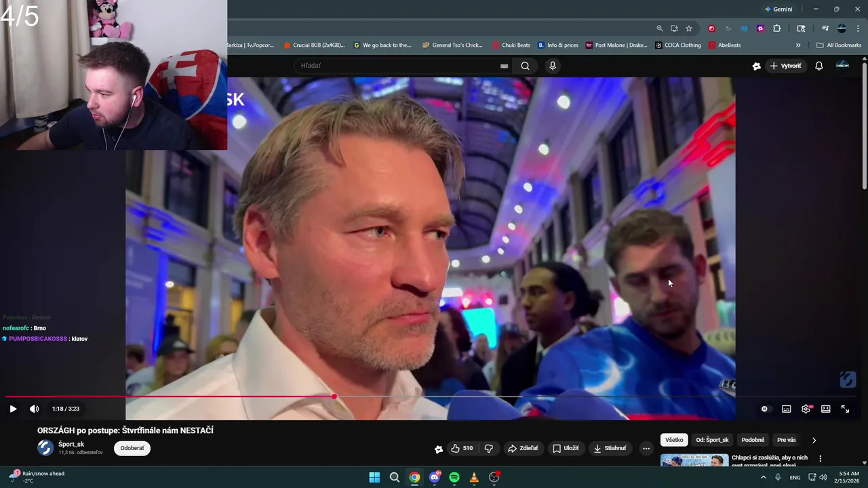Toggle the theater mode icon in player
868x488 pixels.
825,409
